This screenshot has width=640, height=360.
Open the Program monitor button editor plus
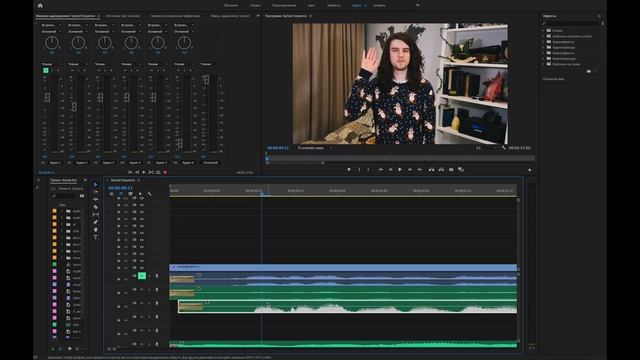click(x=530, y=170)
